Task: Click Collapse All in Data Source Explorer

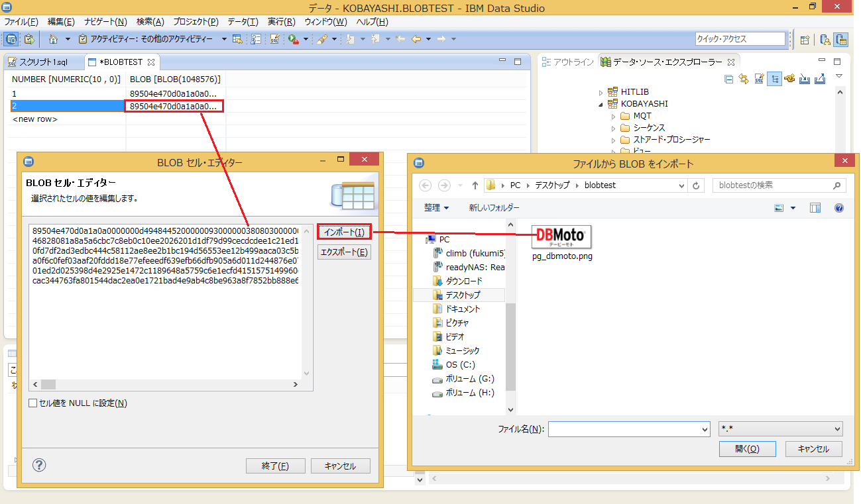Action: pyautogui.click(x=728, y=79)
